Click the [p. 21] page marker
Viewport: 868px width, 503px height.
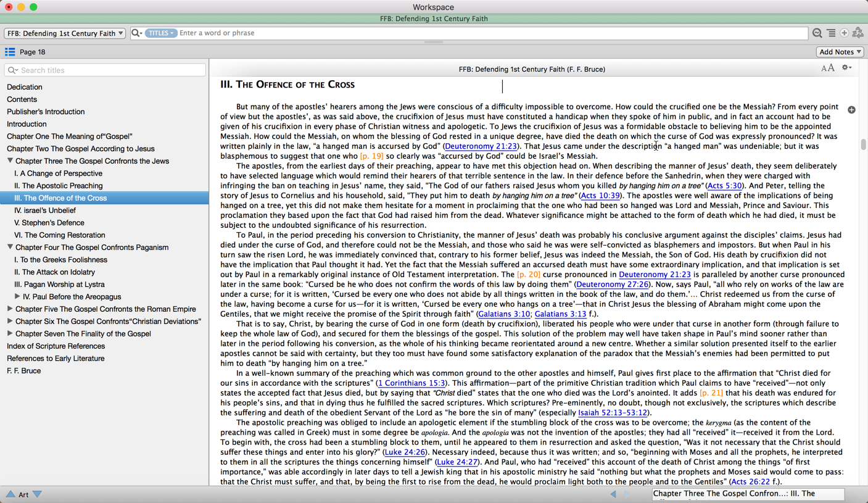pos(711,393)
